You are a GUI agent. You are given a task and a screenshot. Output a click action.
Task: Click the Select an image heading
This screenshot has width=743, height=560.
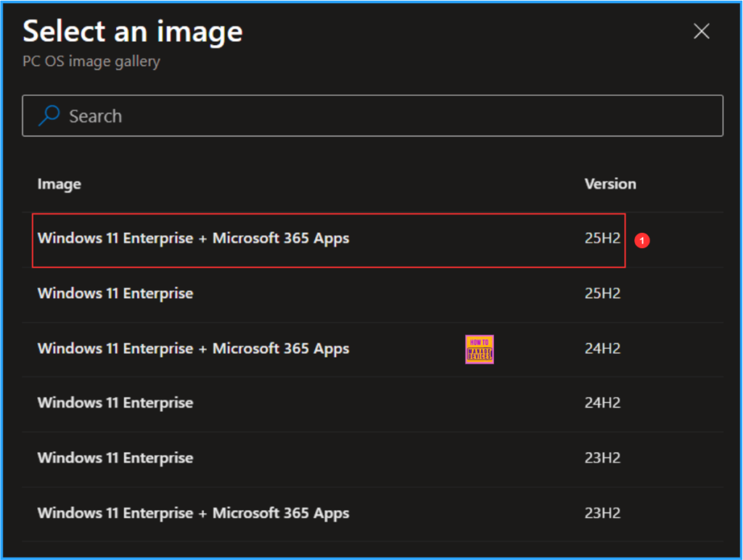(x=133, y=32)
